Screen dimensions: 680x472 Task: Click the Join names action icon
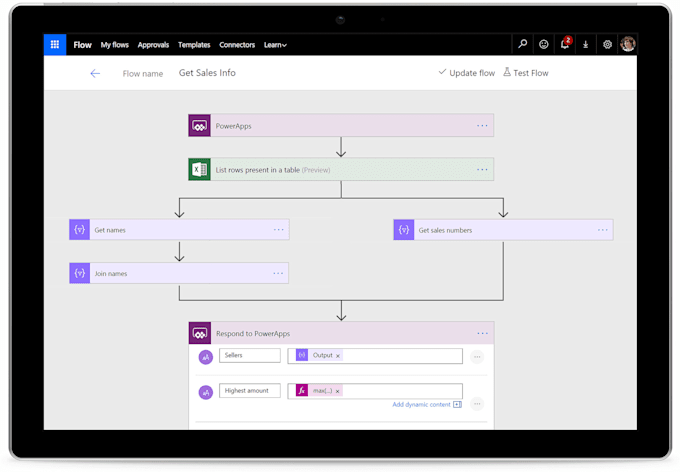[80, 273]
